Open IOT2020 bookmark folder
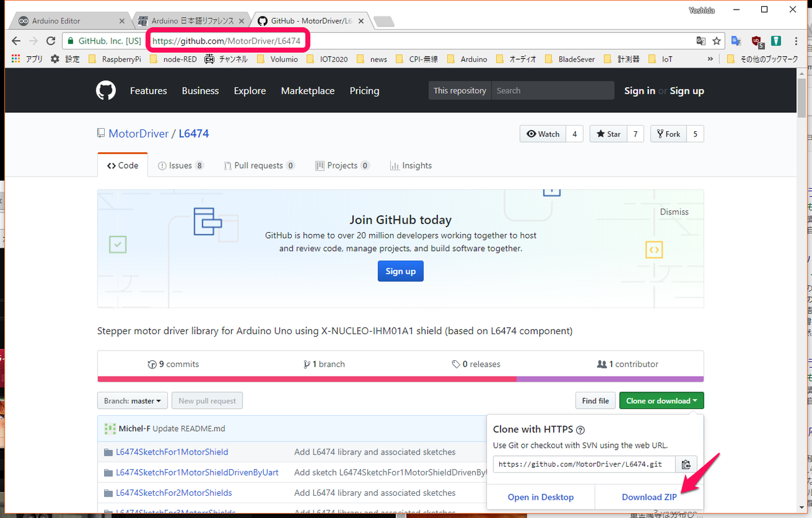Image resolution: width=812 pixels, height=518 pixels. (326, 59)
